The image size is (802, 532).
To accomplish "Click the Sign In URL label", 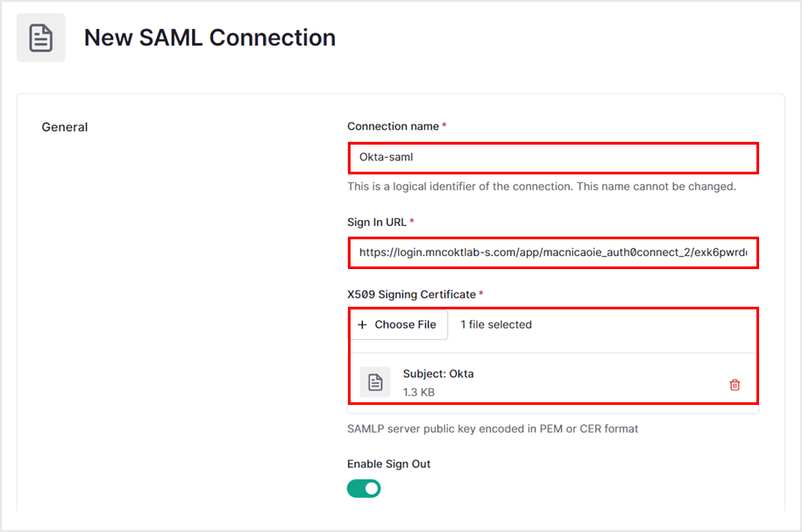I will 377,223.
